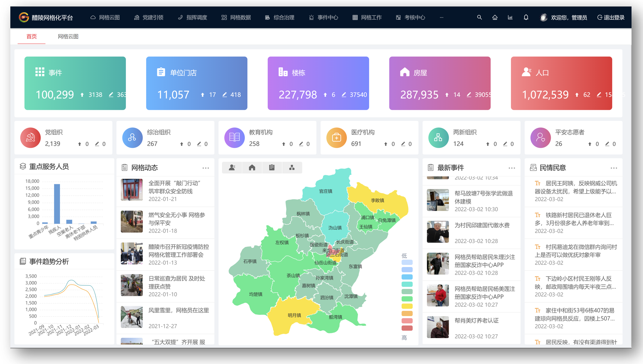Viewport: 643px width, 364px height.
Task: Click the notification bell icon
Action: point(526,17)
